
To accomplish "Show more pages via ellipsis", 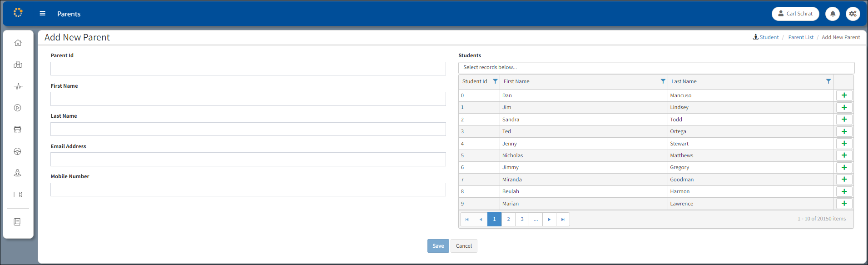I will [x=536, y=219].
